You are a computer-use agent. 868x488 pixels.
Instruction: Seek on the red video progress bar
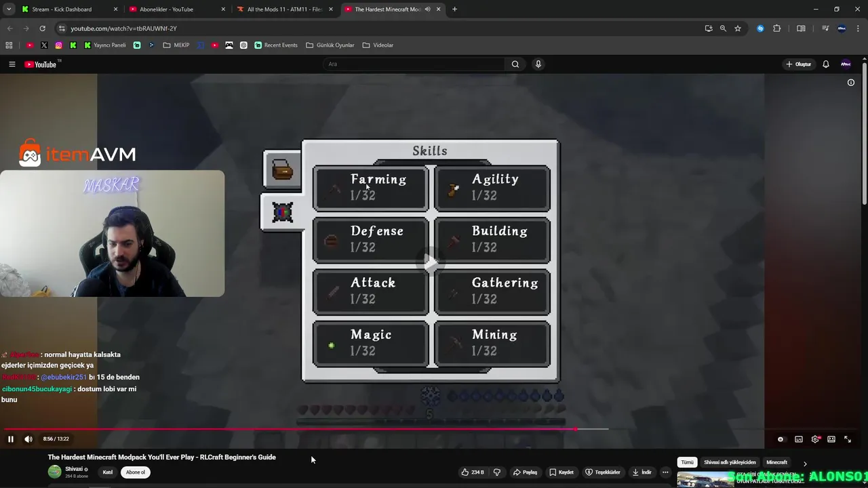coord(290,429)
